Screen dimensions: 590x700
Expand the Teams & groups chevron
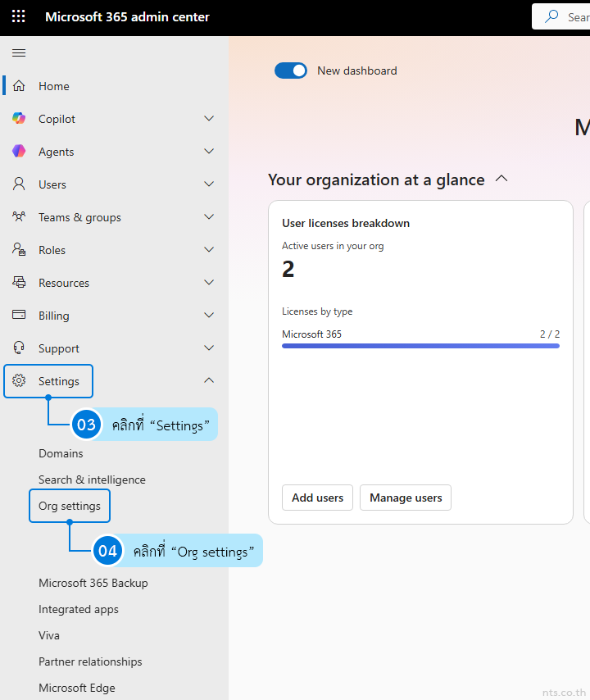209,216
